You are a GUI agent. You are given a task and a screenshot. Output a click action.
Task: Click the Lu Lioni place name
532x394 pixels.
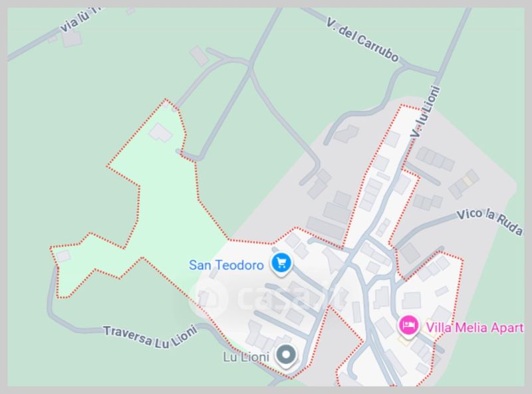click(x=246, y=357)
